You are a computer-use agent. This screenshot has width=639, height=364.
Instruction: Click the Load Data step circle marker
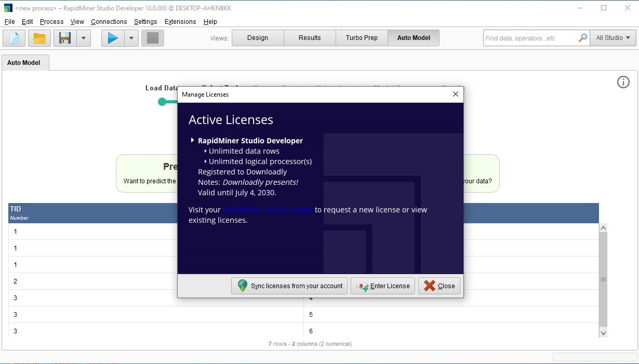(162, 102)
